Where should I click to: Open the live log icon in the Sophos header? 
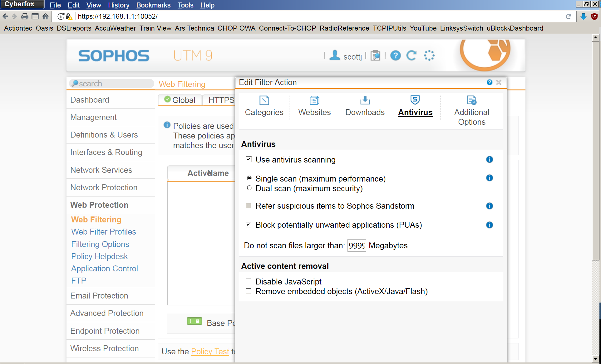coord(375,56)
